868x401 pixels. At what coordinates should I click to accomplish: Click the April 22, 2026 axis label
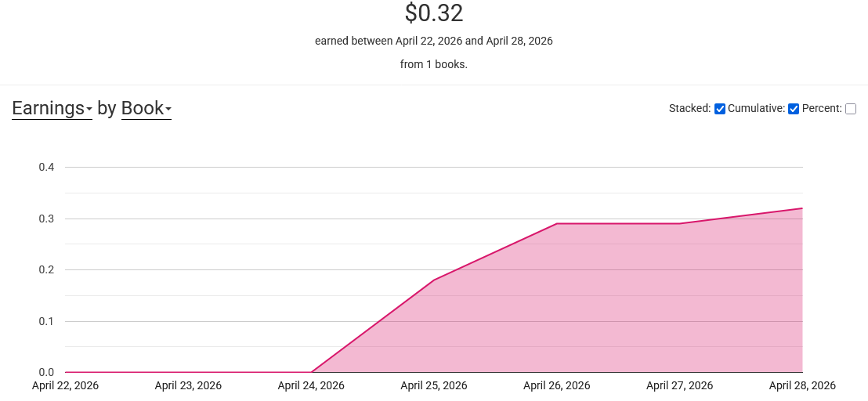coord(65,385)
